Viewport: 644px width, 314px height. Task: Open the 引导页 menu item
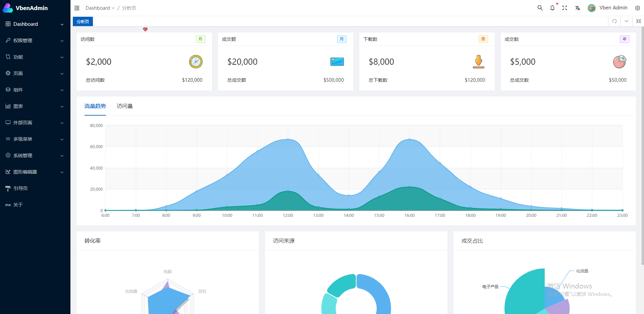click(35, 188)
